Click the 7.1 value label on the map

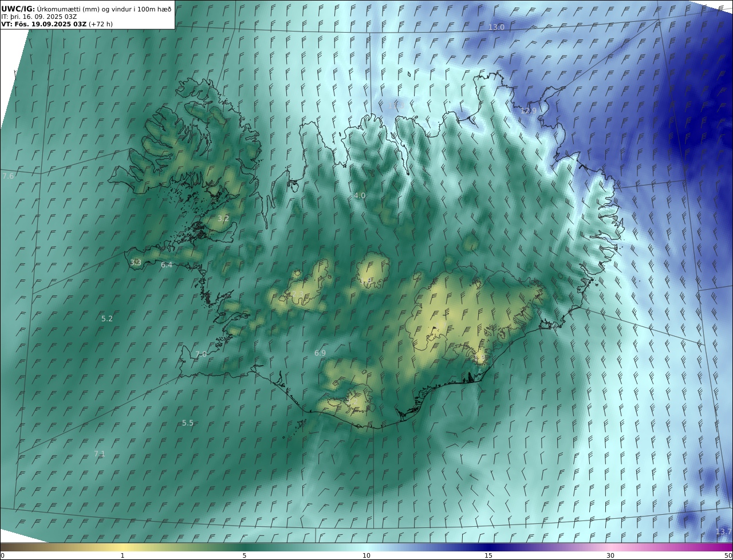100,453
